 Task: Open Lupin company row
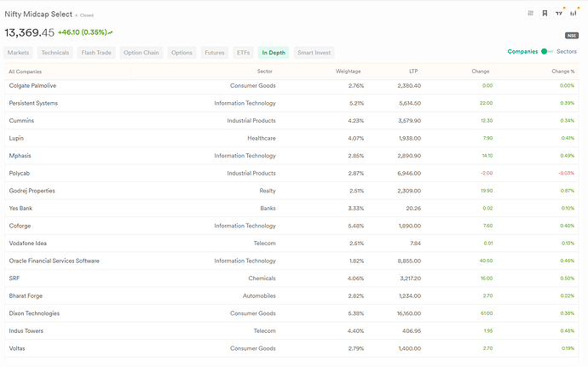coord(291,138)
